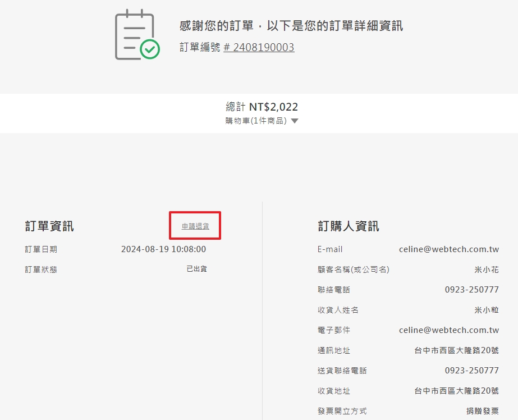This screenshot has width=518, height=420.
Task: Click the 捐贈發票 invoice method value
Action: [x=482, y=411]
